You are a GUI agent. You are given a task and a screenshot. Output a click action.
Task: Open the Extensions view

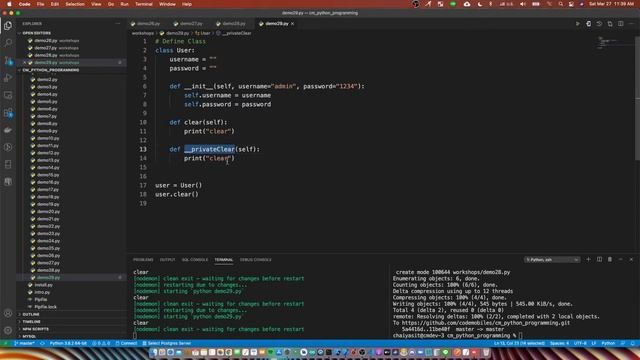coord(8,113)
